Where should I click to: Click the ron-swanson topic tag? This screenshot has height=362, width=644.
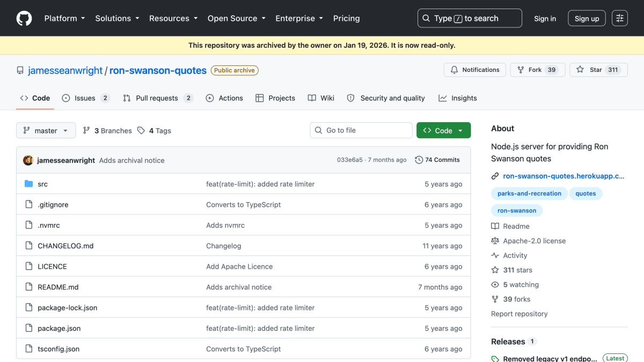(517, 211)
